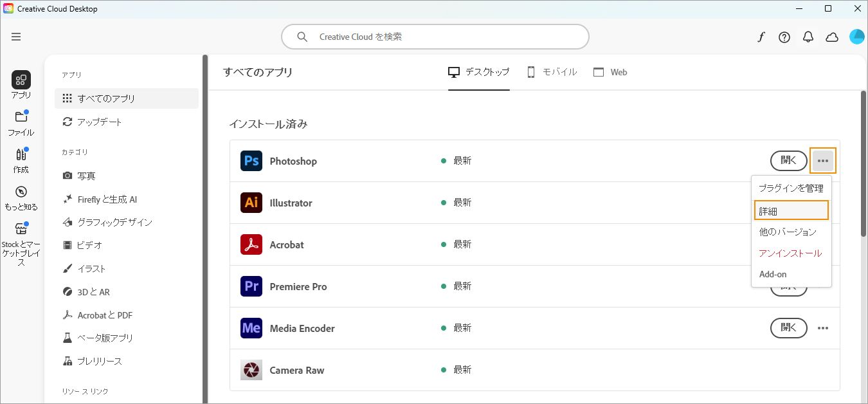Open the hamburger menu icon
This screenshot has height=404, width=868.
[16, 37]
